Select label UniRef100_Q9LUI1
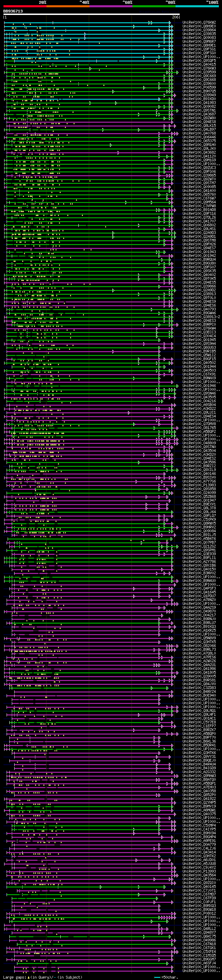The height and width of the screenshot is (980, 222). click(x=199, y=412)
